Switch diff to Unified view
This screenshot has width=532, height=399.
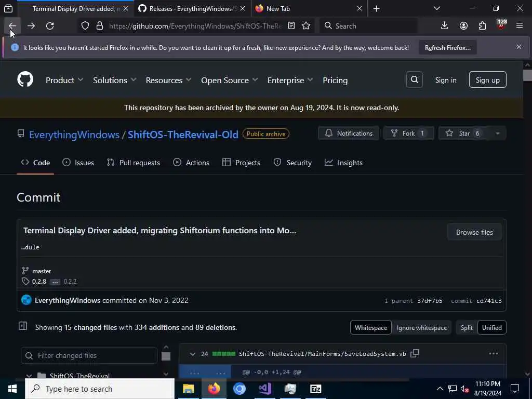point(491,328)
